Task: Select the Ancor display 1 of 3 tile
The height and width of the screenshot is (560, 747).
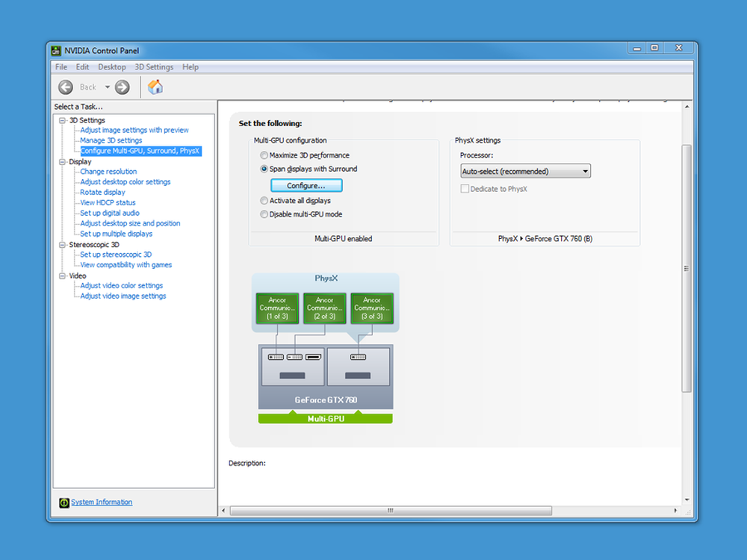Action: click(x=277, y=308)
